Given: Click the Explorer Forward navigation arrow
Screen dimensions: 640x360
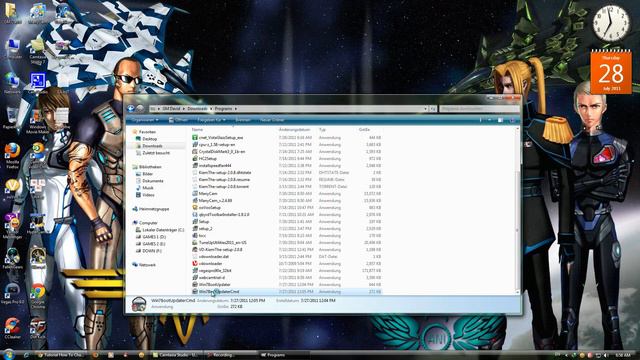Looking at the screenshot, I should tap(140, 109).
